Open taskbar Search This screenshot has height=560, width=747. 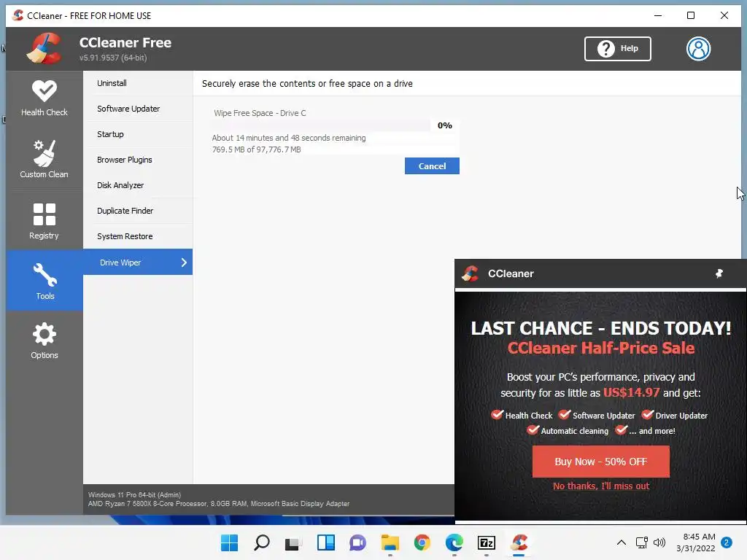tap(262, 542)
